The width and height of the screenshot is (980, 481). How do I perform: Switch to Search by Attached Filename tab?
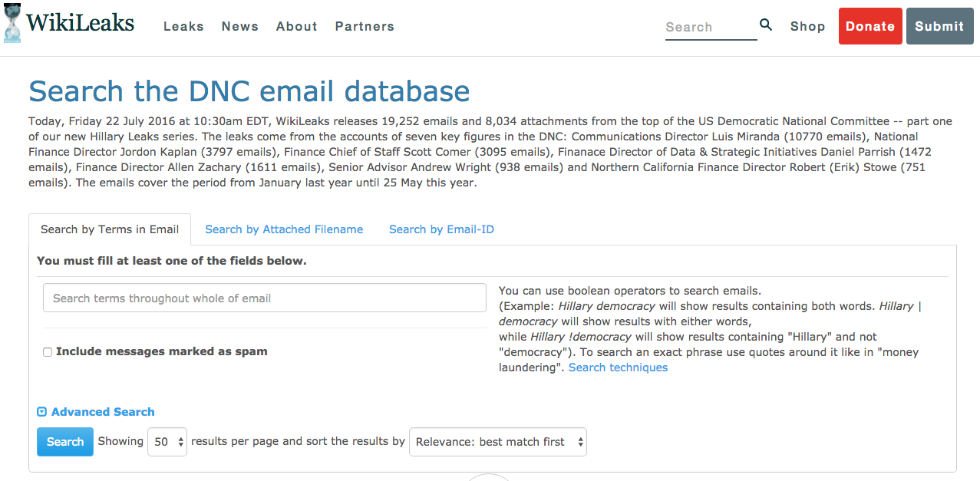coord(284,229)
